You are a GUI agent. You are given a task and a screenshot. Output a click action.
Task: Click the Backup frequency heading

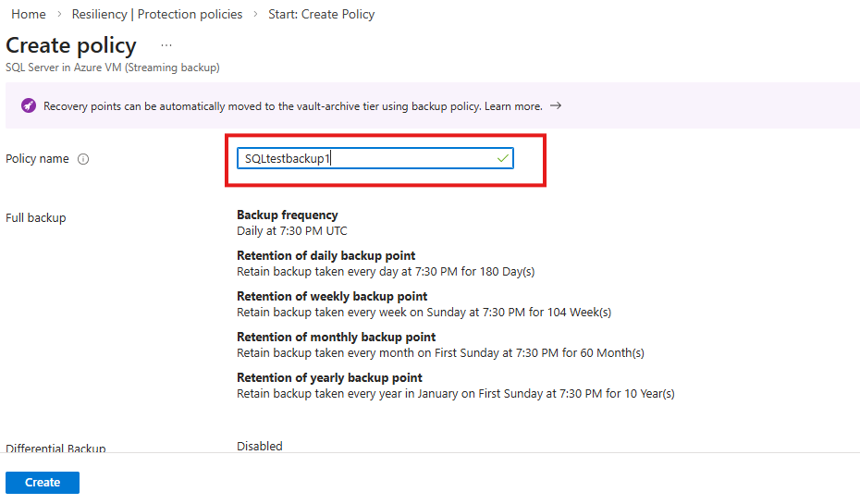(288, 215)
